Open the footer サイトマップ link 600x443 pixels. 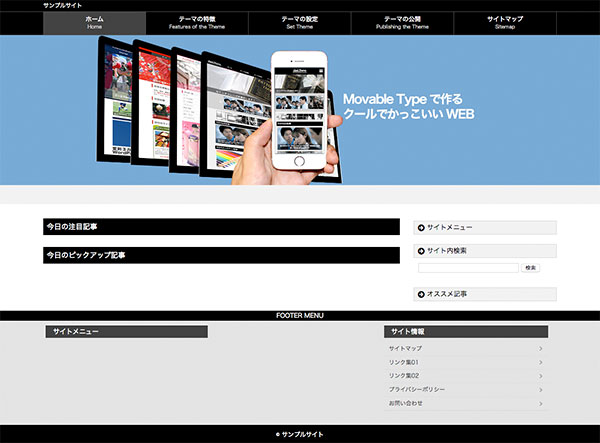[405, 349]
